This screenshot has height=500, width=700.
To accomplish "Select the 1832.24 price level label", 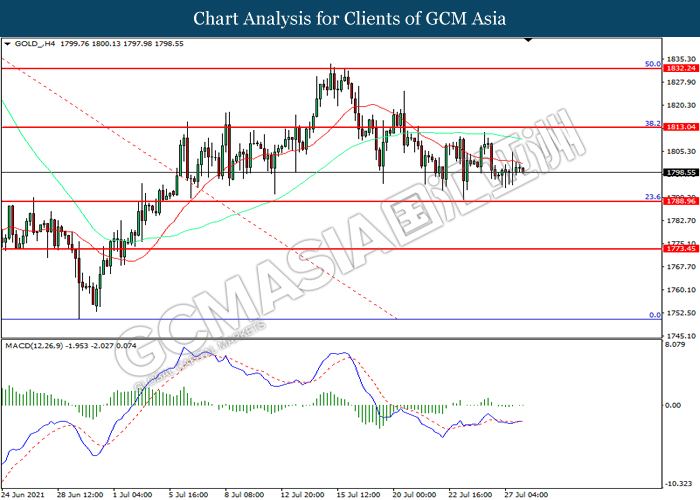I will pyautogui.click(x=681, y=68).
